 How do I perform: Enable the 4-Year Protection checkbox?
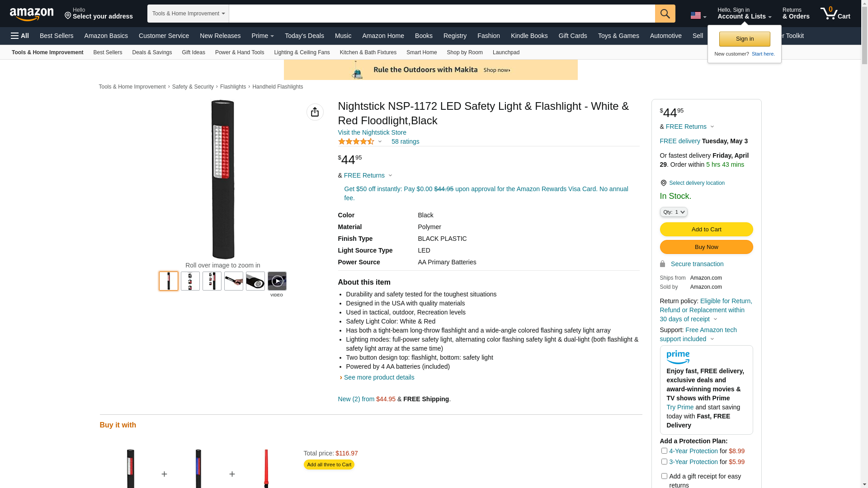[664, 450]
